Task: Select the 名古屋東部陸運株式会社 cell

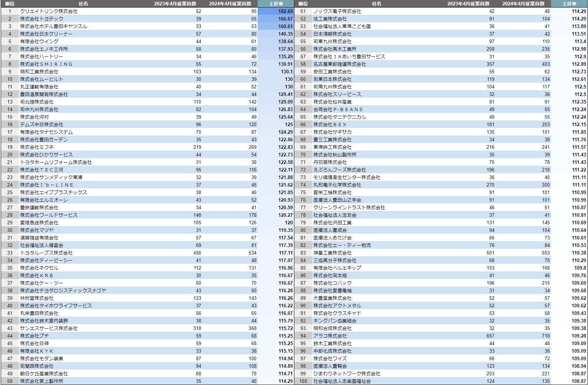Action: pos(340,64)
